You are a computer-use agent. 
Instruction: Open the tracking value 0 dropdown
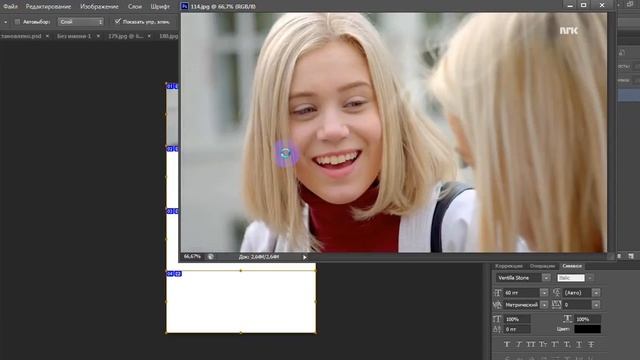[x=596, y=305]
